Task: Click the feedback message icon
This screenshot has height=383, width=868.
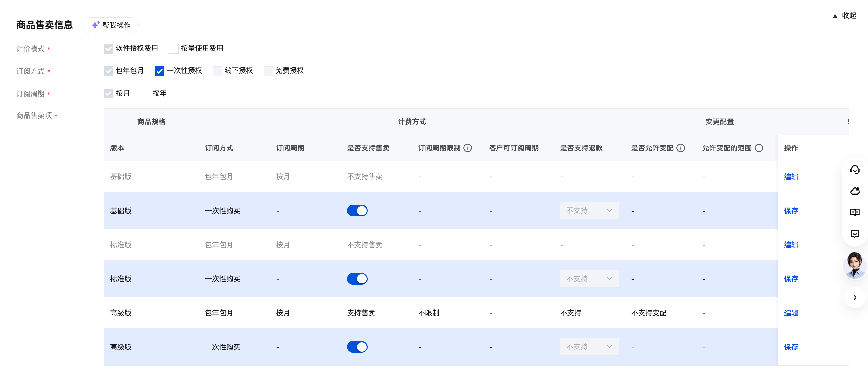Action: [x=855, y=234]
